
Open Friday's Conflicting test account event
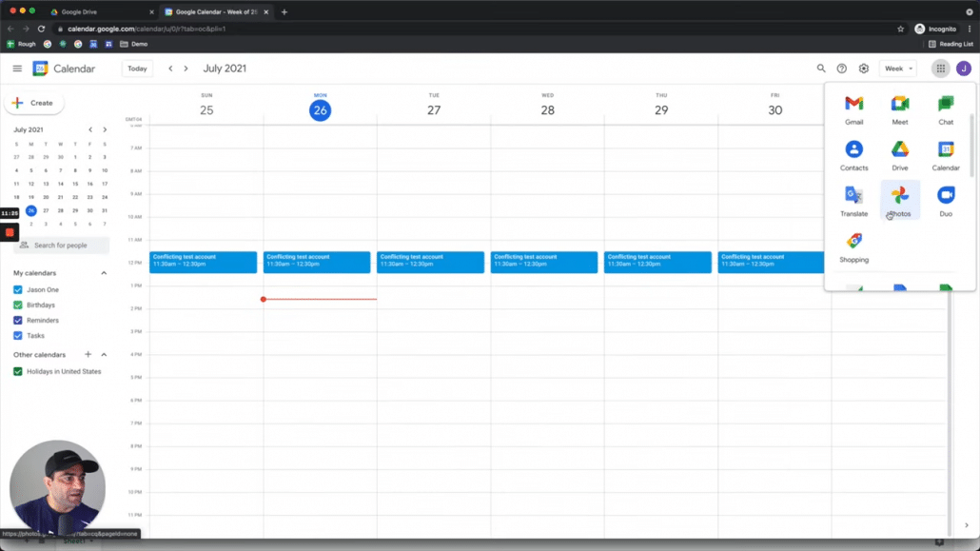771,262
